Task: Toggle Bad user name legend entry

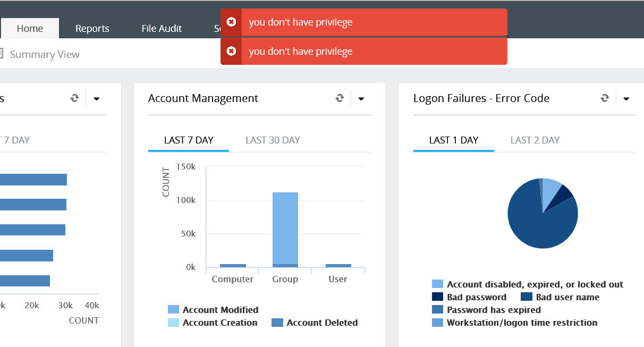Action: click(x=560, y=297)
